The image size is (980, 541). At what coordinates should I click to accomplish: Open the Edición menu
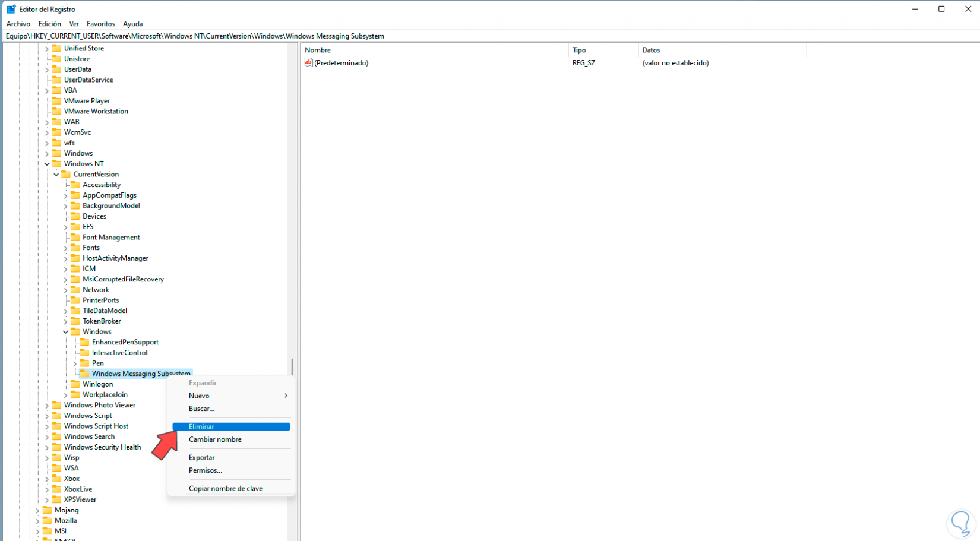pyautogui.click(x=50, y=24)
